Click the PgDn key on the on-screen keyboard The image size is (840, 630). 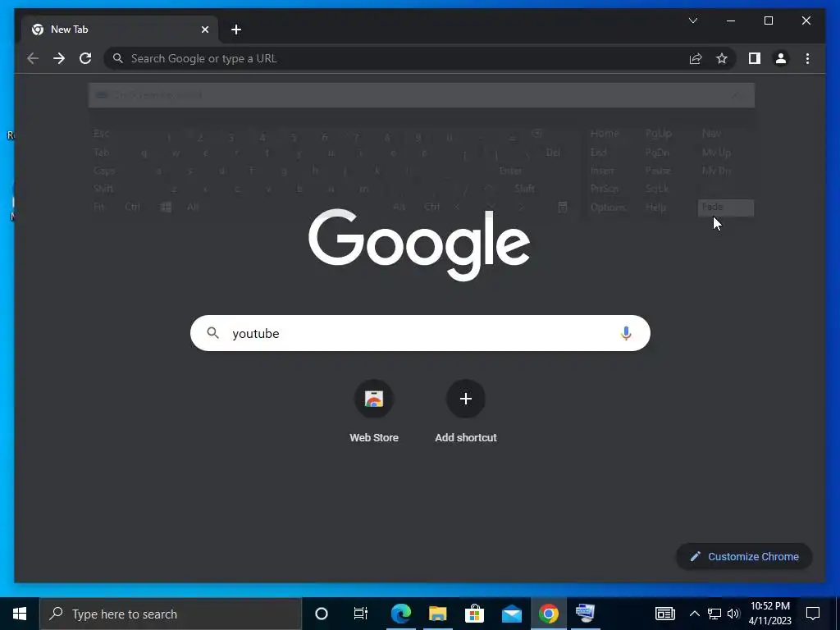tap(657, 153)
